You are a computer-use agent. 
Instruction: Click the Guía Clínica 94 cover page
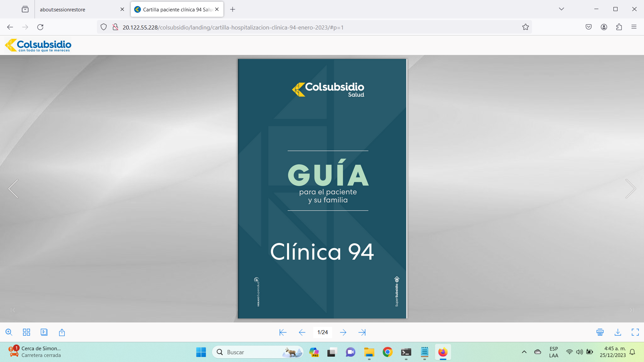(322, 189)
